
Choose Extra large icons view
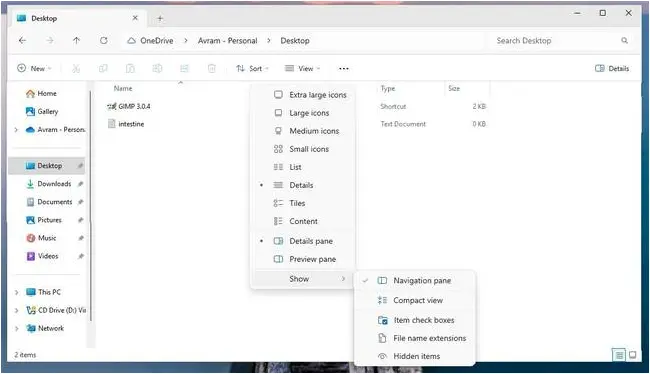point(303,95)
